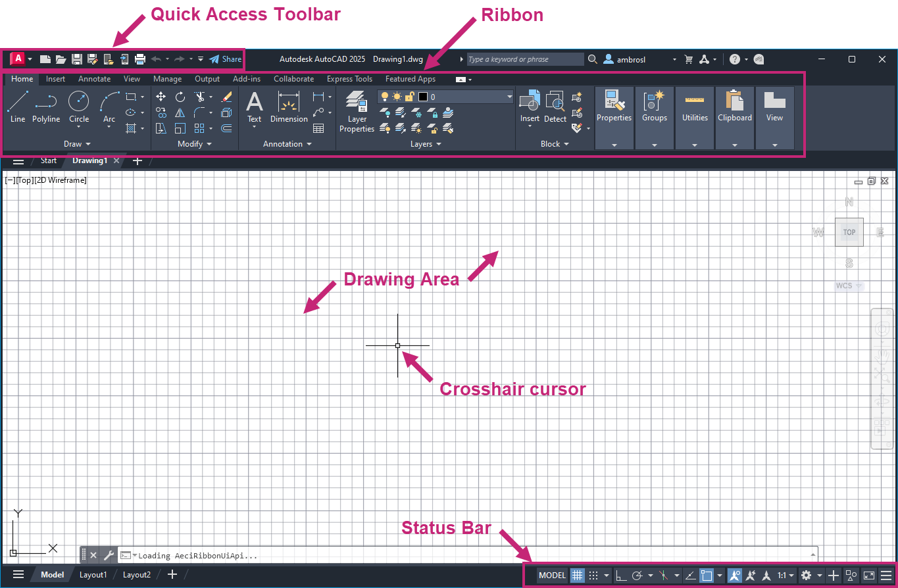Create a new drawing from Quick Access Toolbar

(45, 59)
